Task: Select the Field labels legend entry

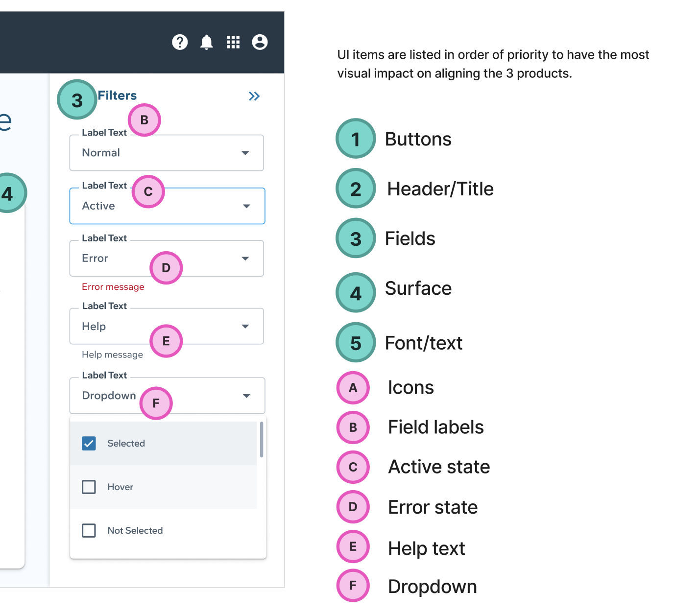Action: [436, 427]
